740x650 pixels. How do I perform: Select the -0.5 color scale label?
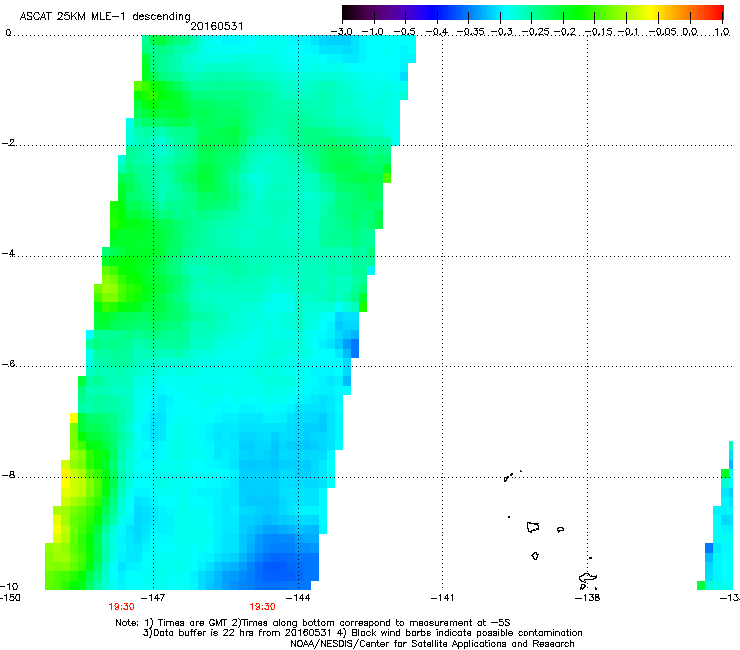[x=404, y=32]
